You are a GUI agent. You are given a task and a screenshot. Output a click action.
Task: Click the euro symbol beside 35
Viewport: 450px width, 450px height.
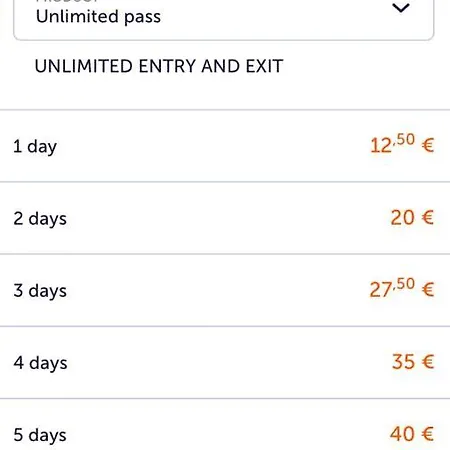[428, 362]
